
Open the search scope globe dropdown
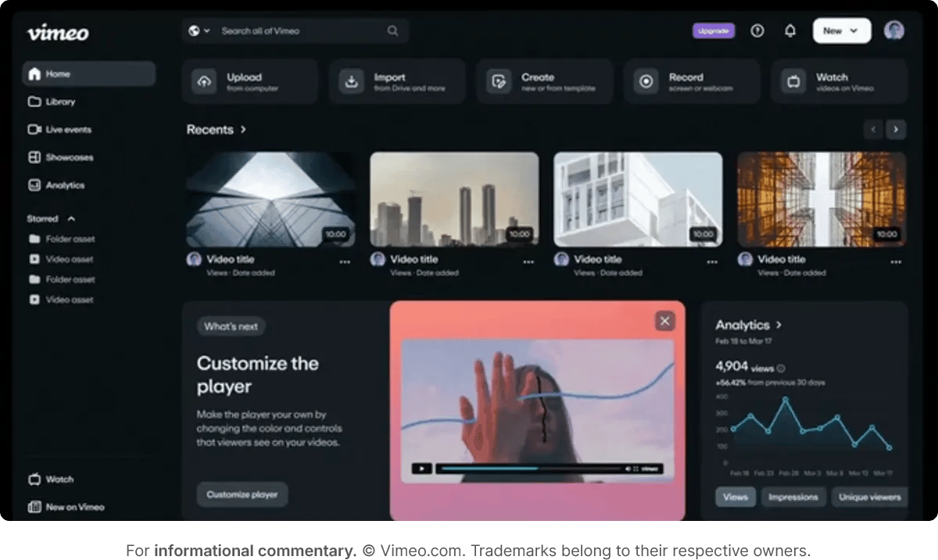point(200,30)
